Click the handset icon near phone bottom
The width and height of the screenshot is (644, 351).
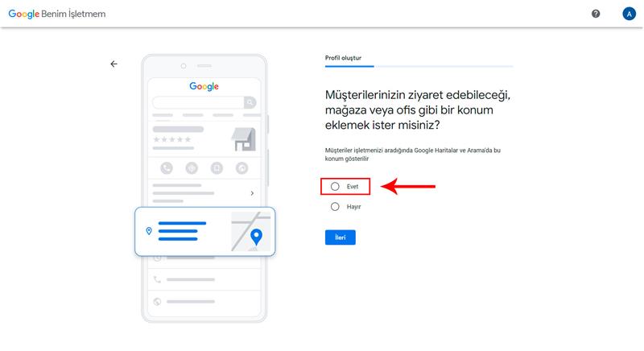[157, 279]
